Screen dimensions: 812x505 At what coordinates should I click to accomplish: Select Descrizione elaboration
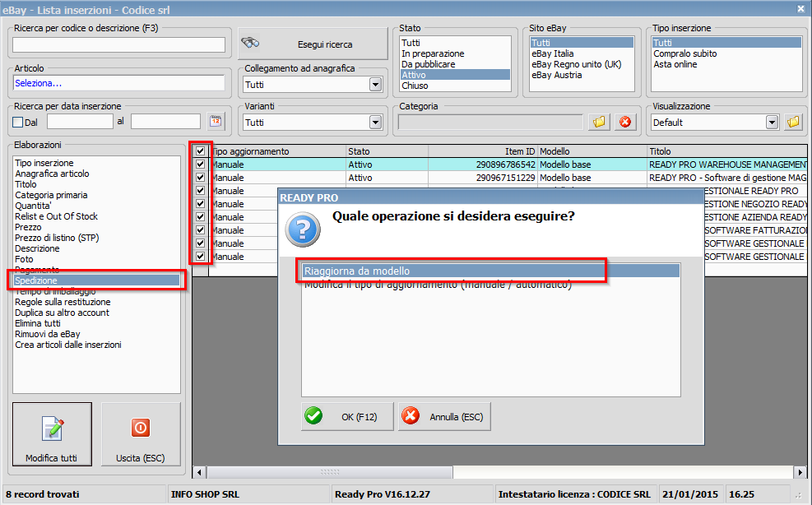pyautogui.click(x=37, y=248)
